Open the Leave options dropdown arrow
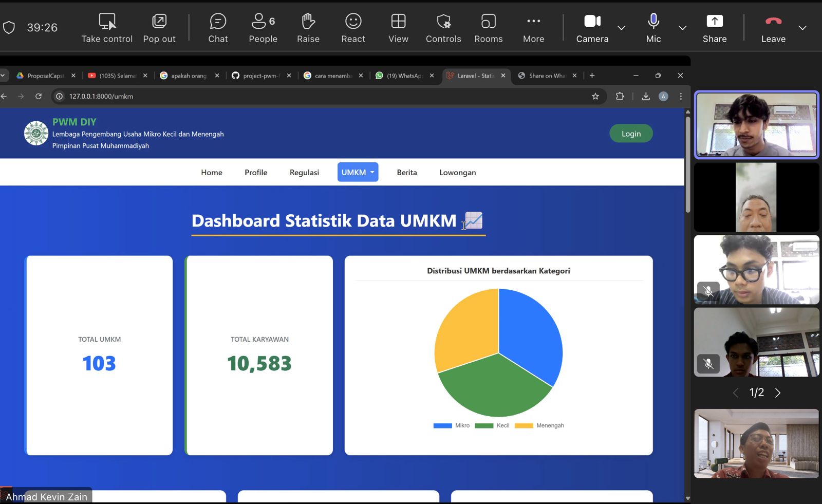Image resolution: width=822 pixels, height=504 pixels. coord(802,28)
